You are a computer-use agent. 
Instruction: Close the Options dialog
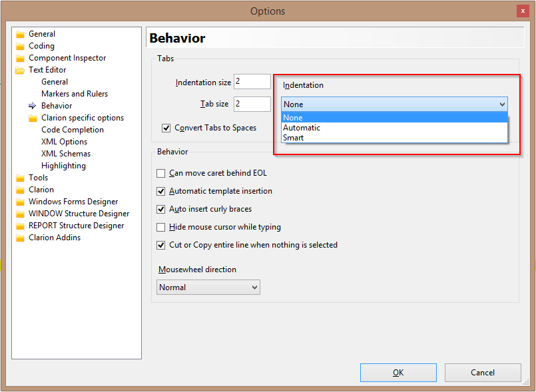(x=523, y=11)
